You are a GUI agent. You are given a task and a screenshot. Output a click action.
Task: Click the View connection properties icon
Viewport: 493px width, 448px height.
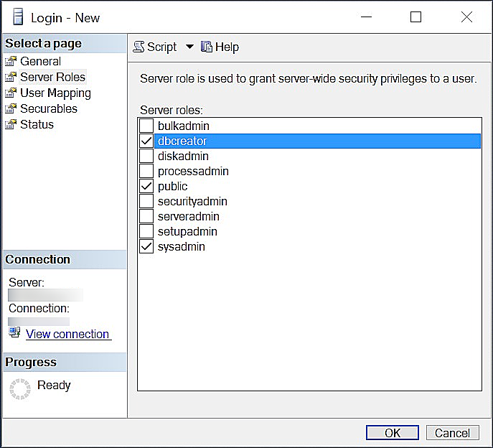coord(14,333)
